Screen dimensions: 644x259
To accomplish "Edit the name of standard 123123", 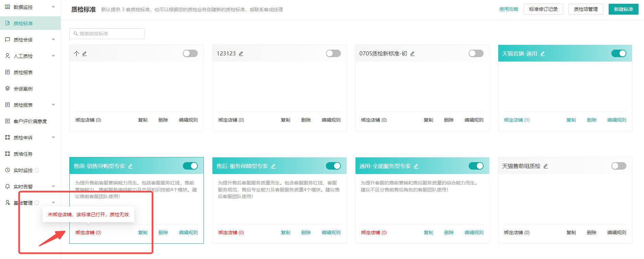I will [241, 54].
